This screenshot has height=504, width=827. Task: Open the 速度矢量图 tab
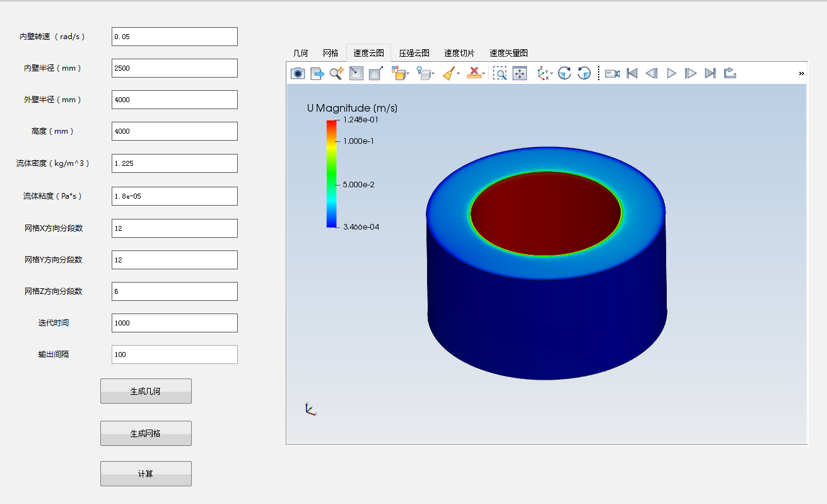pyautogui.click(x=508, y=53)
